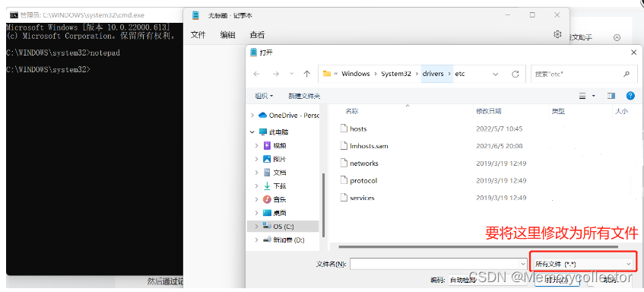The image size is (644, 292).
Task: Click the magnifier icon in the search box
Action: (627, 74)
